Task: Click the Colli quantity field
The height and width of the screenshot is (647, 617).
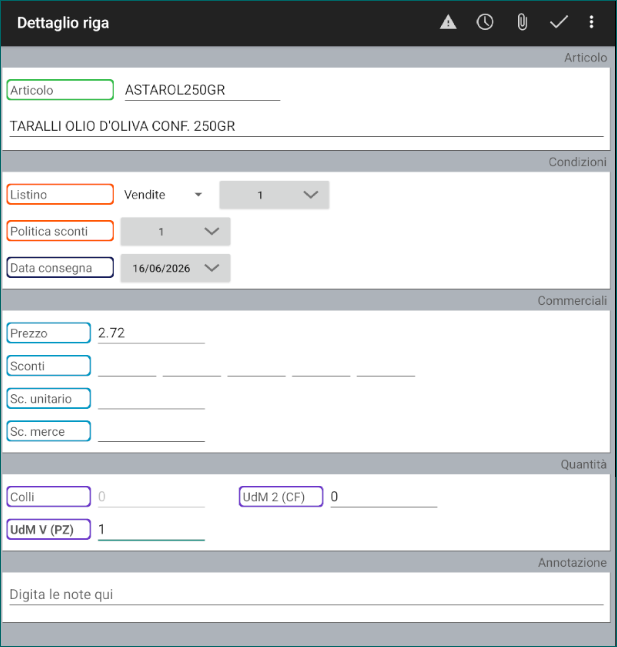Action: pyautogui.click(x=151, y=497)
